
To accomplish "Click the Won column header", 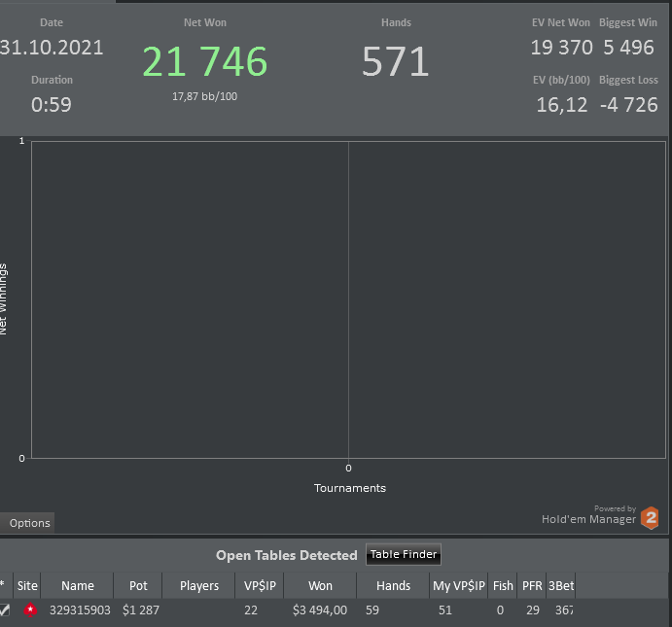I will [x=320, y=585].
